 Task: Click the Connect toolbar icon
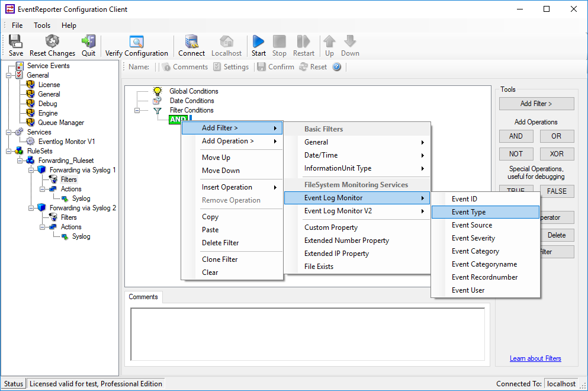(191, 41)
